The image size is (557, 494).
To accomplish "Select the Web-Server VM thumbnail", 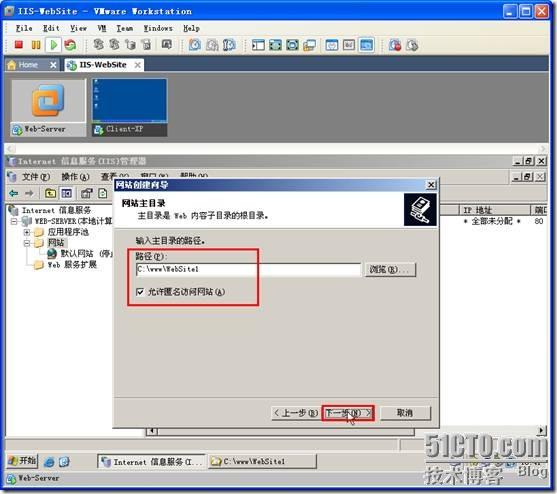I will [x=49, y=108].
